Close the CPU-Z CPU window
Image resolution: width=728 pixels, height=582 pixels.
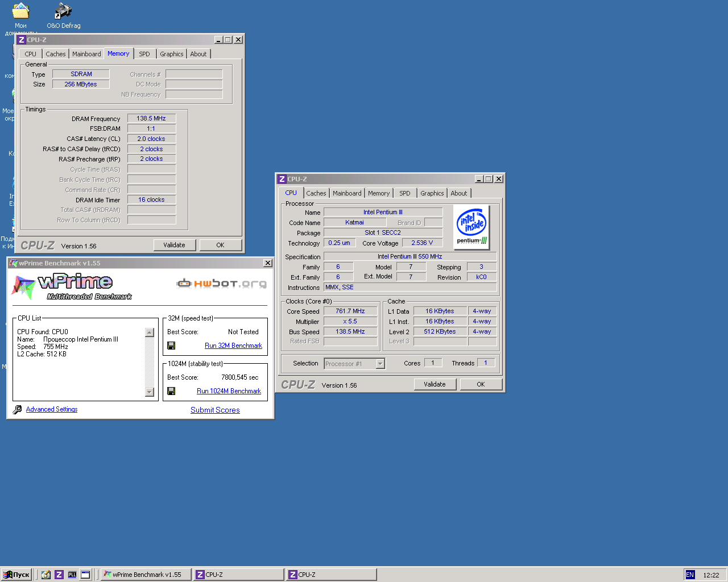499,179
